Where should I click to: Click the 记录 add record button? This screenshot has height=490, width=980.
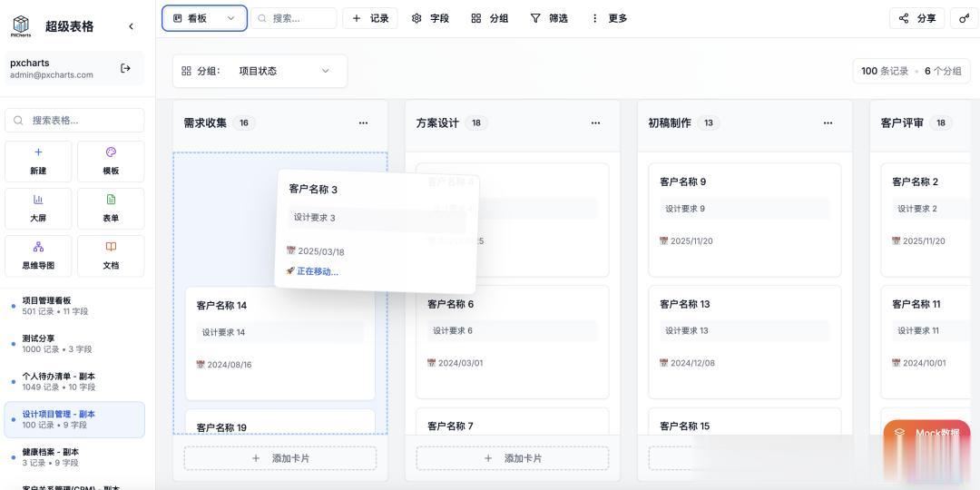coord(370,18)
